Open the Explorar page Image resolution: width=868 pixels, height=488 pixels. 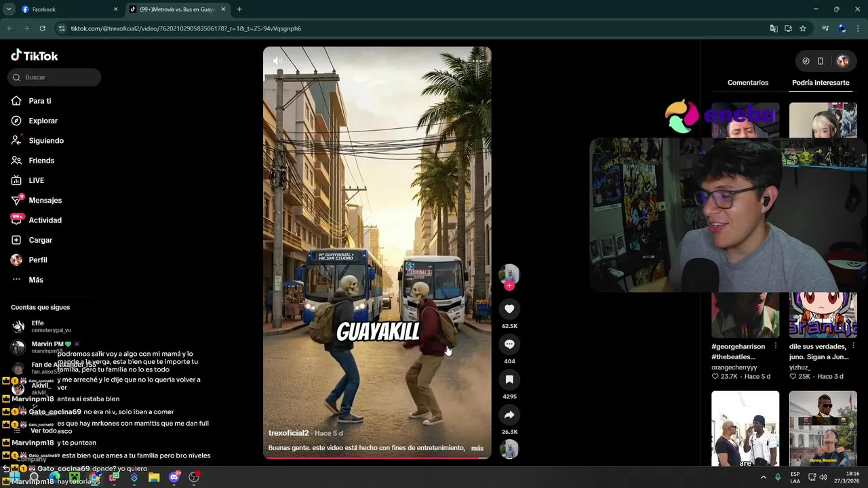coord(43,121)
